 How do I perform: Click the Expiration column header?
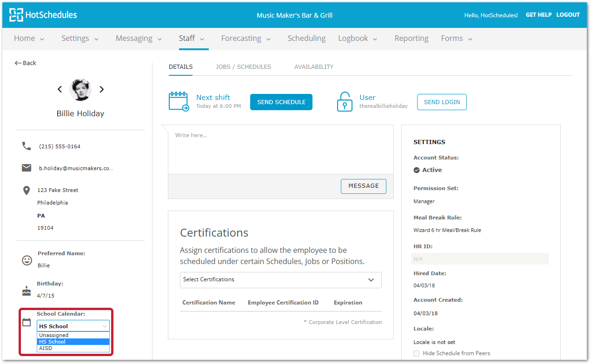point(348,303)
